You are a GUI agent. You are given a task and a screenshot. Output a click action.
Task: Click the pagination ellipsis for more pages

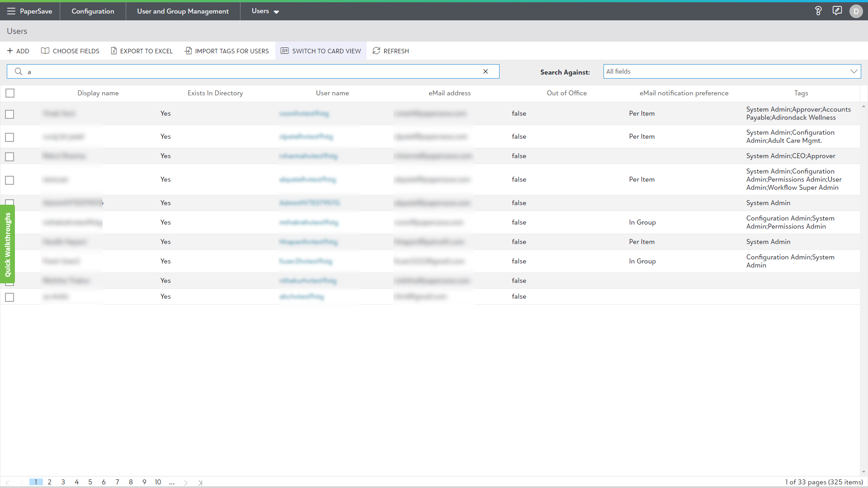point(172,483)
